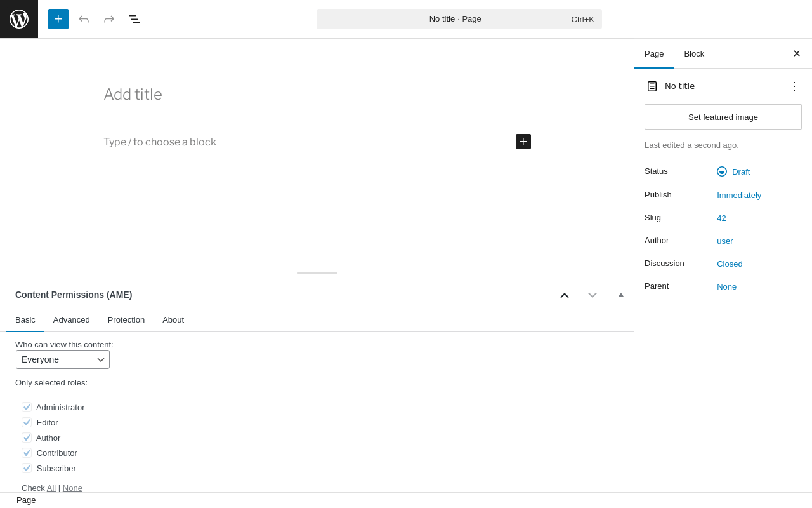Open the command palette showing No title · Page
The width and height of the screenshot is (812, 508).
[459, 19]
